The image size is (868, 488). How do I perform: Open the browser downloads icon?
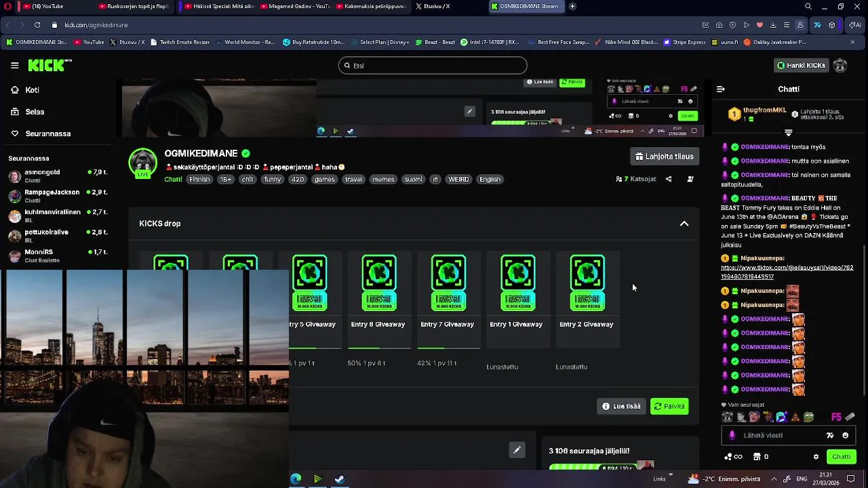[x=773, y=25]
